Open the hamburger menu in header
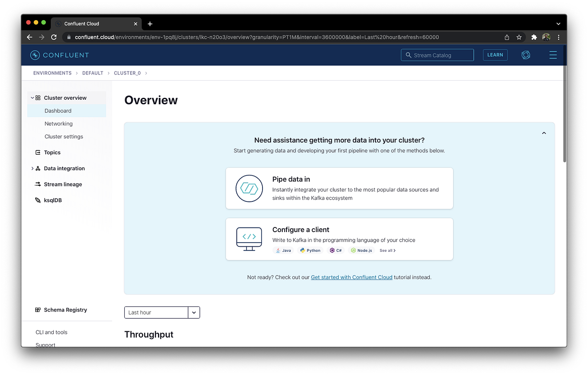 click(553, 55)
